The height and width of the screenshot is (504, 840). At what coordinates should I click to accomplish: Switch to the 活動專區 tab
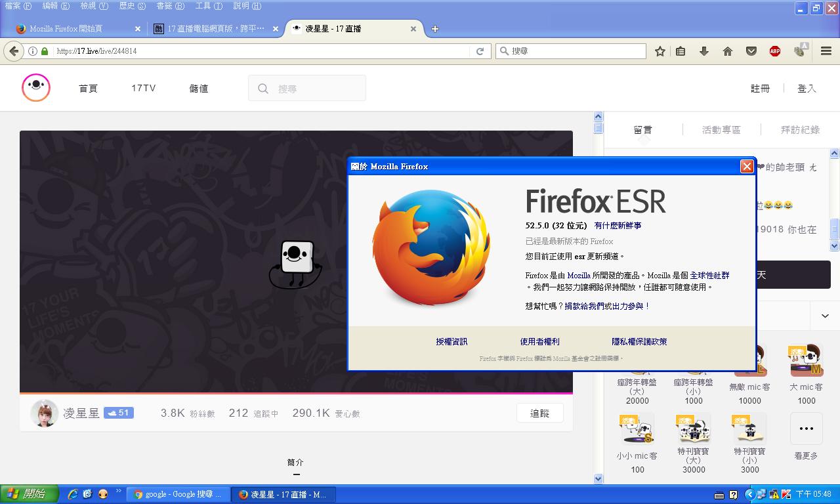[721, 130]
